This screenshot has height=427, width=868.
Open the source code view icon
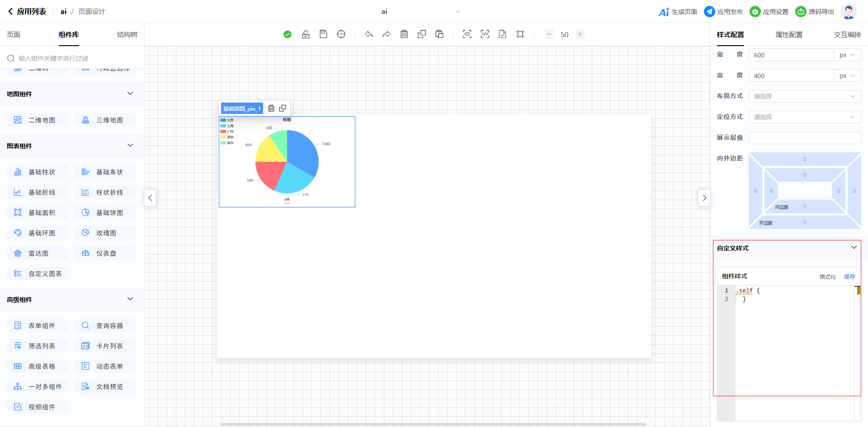point(485,34)
